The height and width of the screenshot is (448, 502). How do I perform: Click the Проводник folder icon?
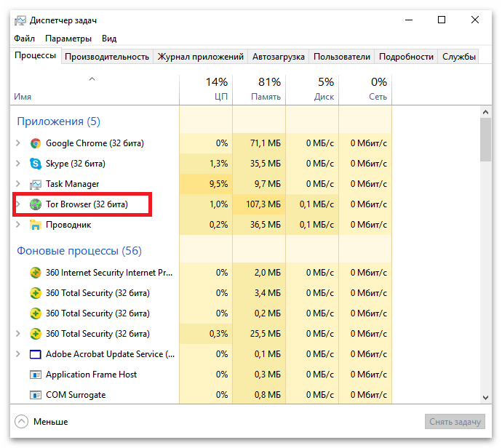[x=36, y=225]
